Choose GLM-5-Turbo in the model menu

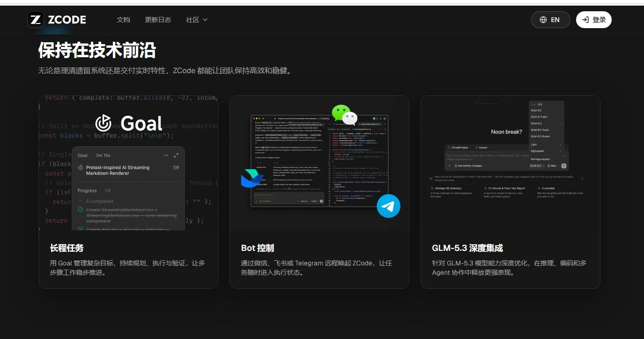546,117
